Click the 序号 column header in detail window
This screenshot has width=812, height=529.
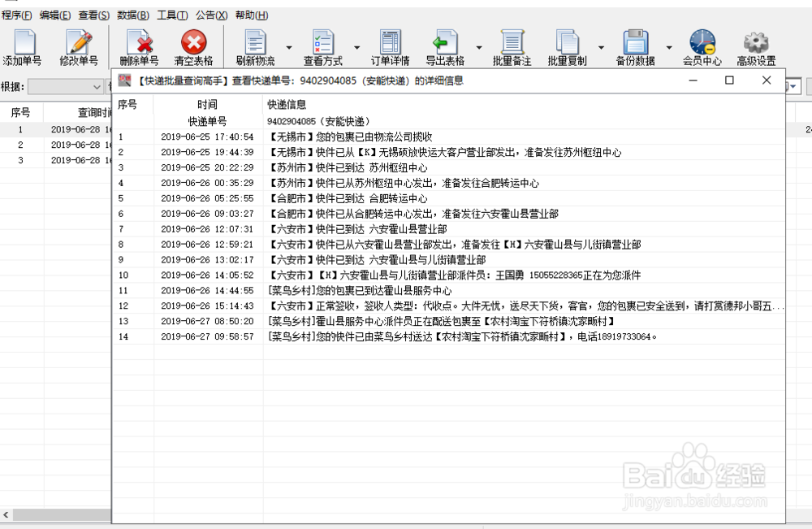133,105
